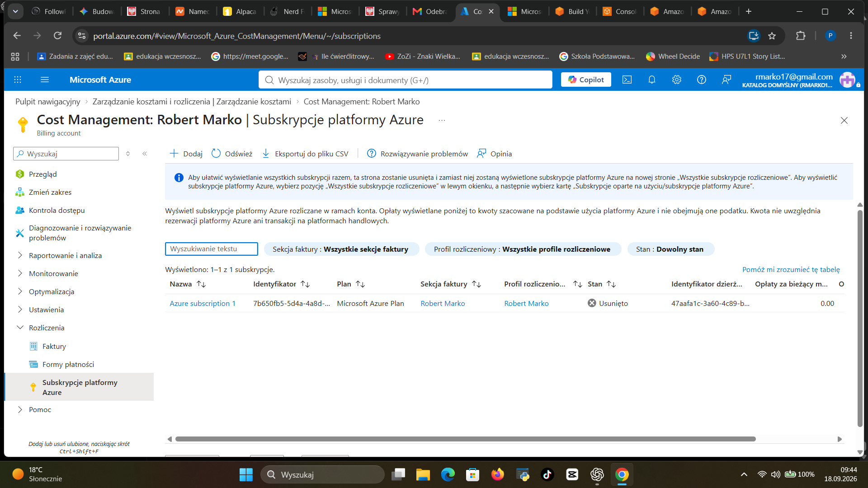The image size is (868, 488).
Task: Open Robert Marko invoice section link
Action: (443, 303)
